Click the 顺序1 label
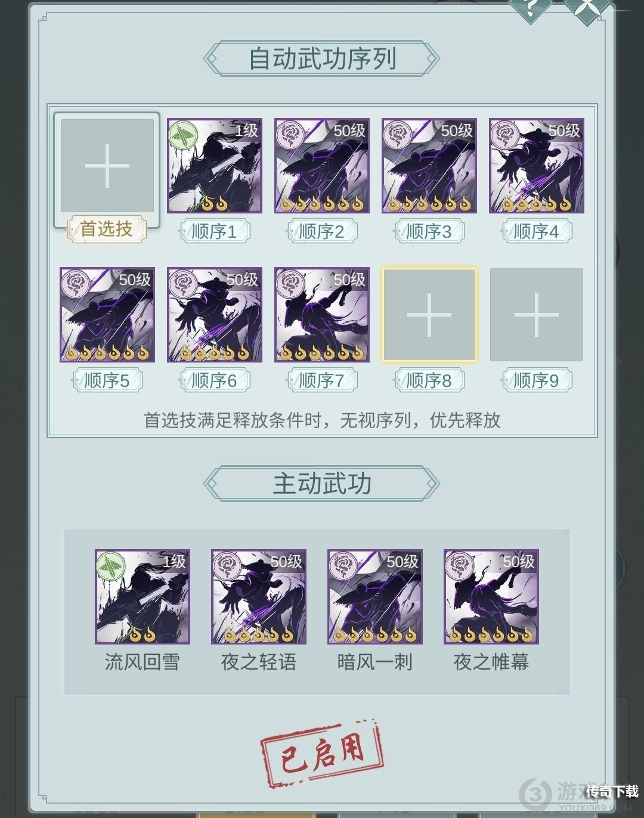Image resolution: width=644 pixels, height=818 pixels. [x=215, y=231]
